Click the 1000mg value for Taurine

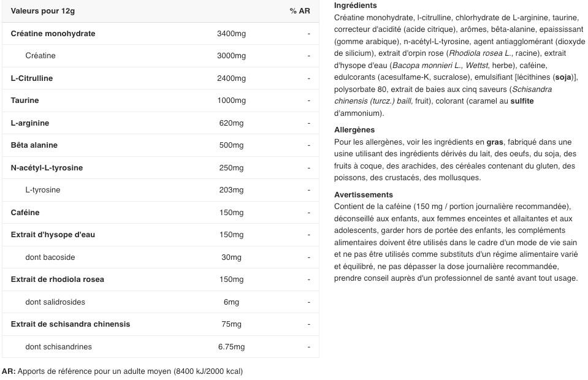[x=231, y=101]
